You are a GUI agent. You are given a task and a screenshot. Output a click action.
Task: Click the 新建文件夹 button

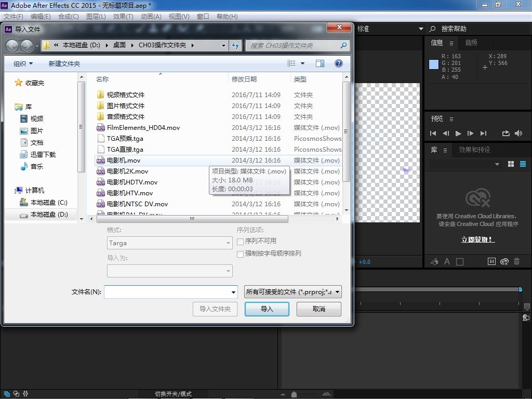(x=64, y=63)
